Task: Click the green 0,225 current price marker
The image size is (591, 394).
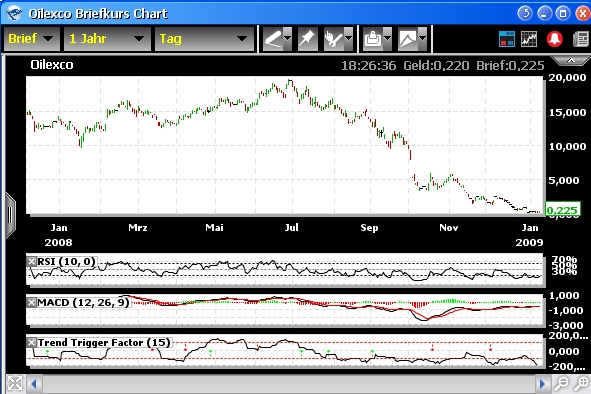Action: (x=562, y=210)
